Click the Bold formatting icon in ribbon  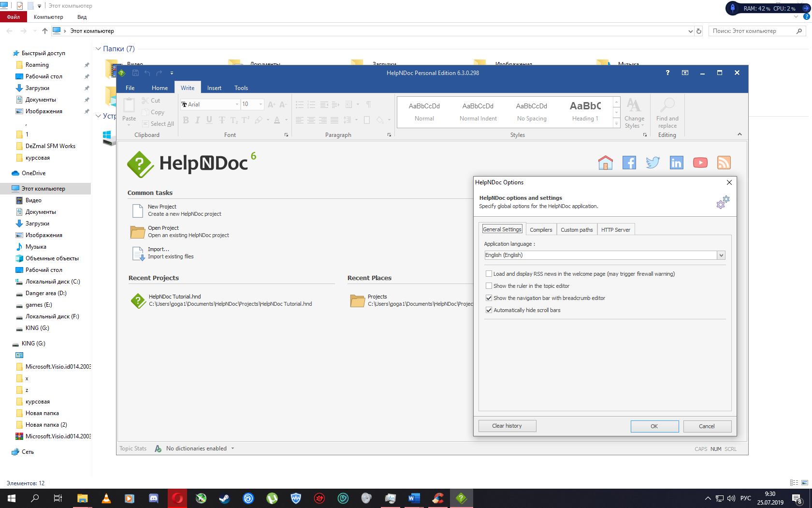click(x=186, y=120)
